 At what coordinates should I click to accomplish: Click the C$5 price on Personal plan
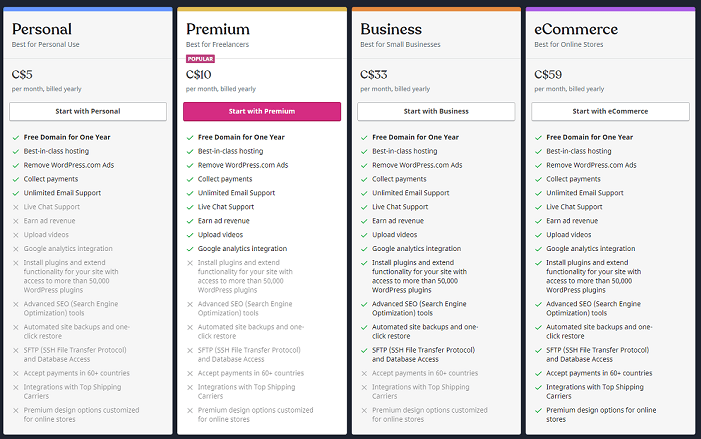click(x=22, y=74)
